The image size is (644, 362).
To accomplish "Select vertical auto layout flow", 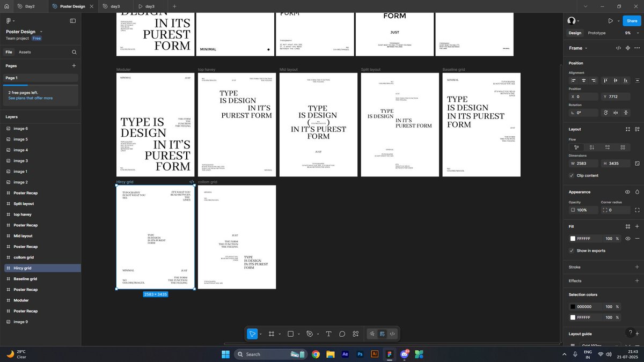I will click(592, 147).
